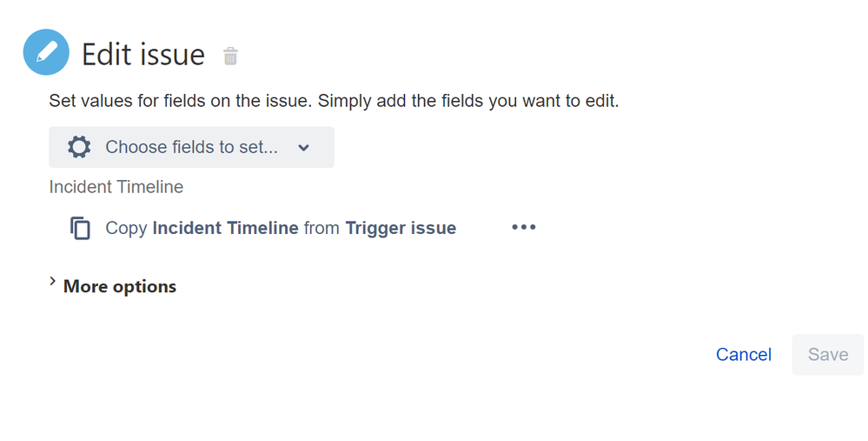Open the three-dot menu for Incident Timeline

click(x=524, y=227)
